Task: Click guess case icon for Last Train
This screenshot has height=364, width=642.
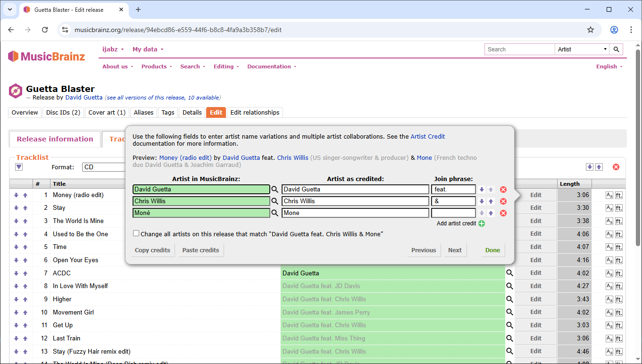Action: [609, 338]
